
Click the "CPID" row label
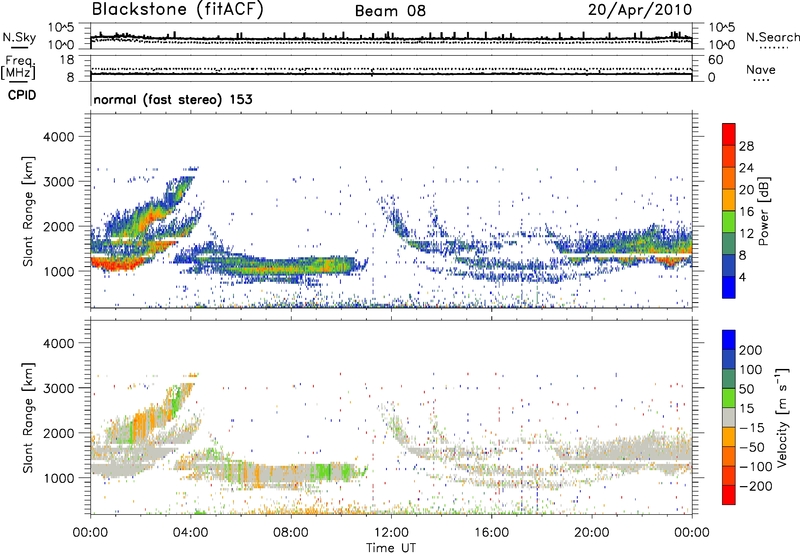[x=22, y=95]
